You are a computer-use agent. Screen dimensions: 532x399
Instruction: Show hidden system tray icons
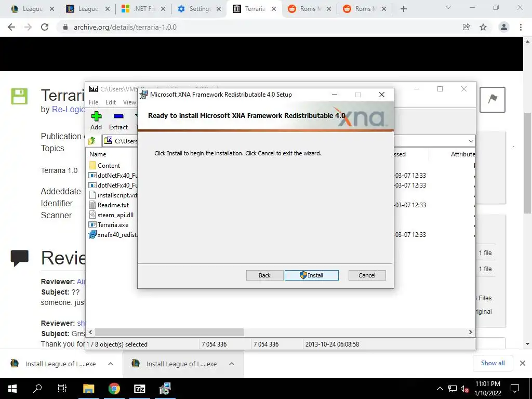440,389
